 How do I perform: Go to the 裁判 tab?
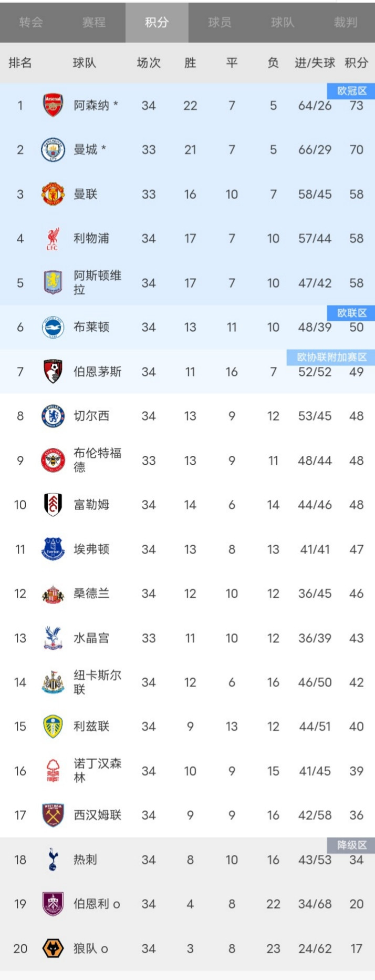tap(345, 22)
